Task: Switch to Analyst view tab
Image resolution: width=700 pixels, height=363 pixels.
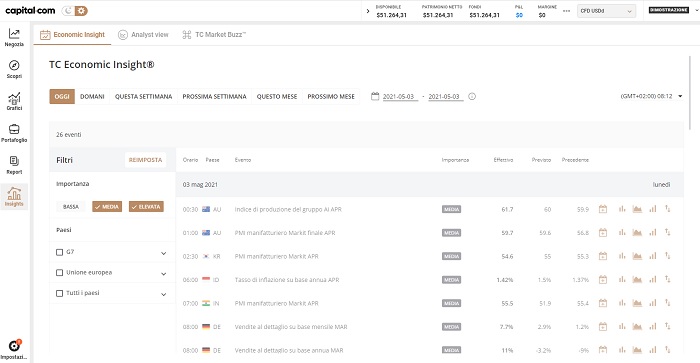Action: 143,34
